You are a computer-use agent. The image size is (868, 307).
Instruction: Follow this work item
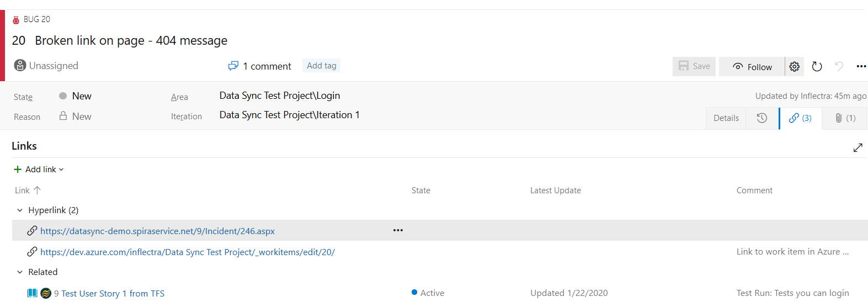752,67
